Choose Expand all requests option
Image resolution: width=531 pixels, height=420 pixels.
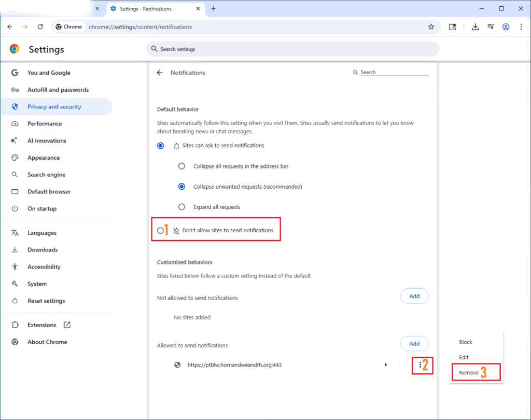[181, 207]
